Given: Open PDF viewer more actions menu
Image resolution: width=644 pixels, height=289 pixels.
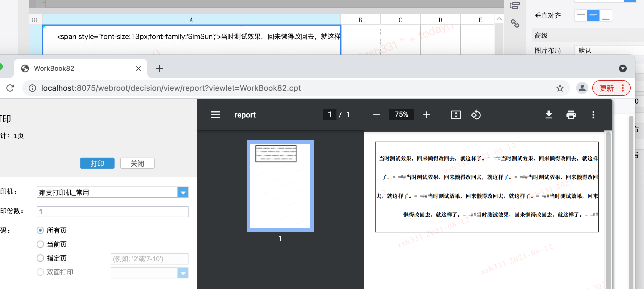Looking at the screenshot, I should [593, 115].
